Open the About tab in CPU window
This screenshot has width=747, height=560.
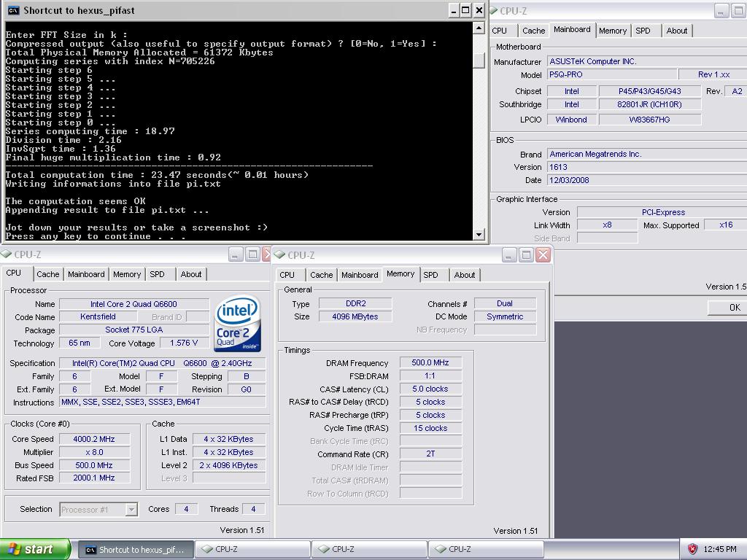[x=190, y=274]
